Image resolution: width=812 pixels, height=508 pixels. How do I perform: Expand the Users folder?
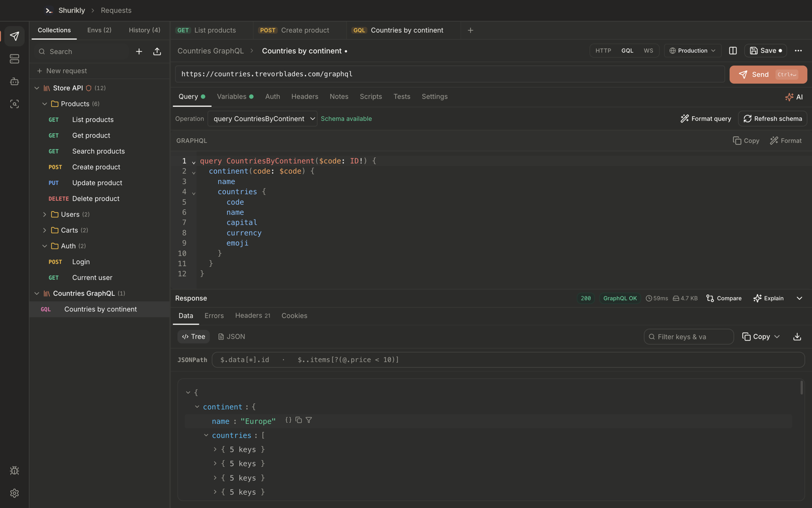(x=45, y=214)
